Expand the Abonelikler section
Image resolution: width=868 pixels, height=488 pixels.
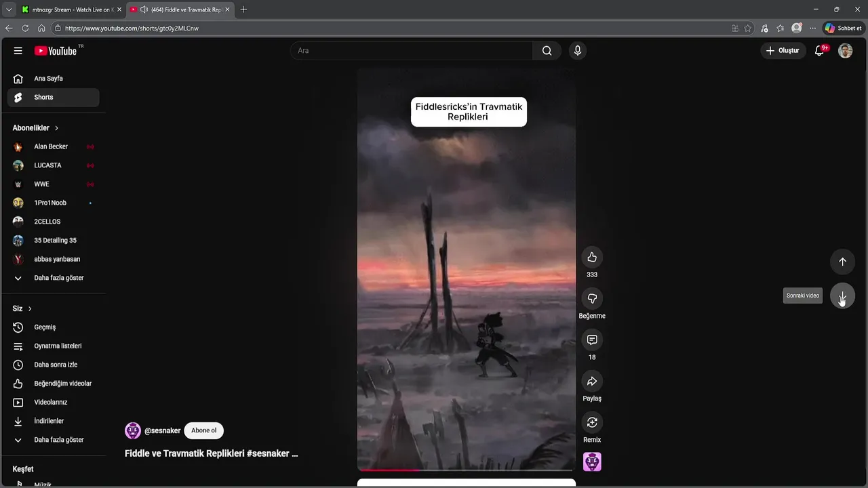35,128
